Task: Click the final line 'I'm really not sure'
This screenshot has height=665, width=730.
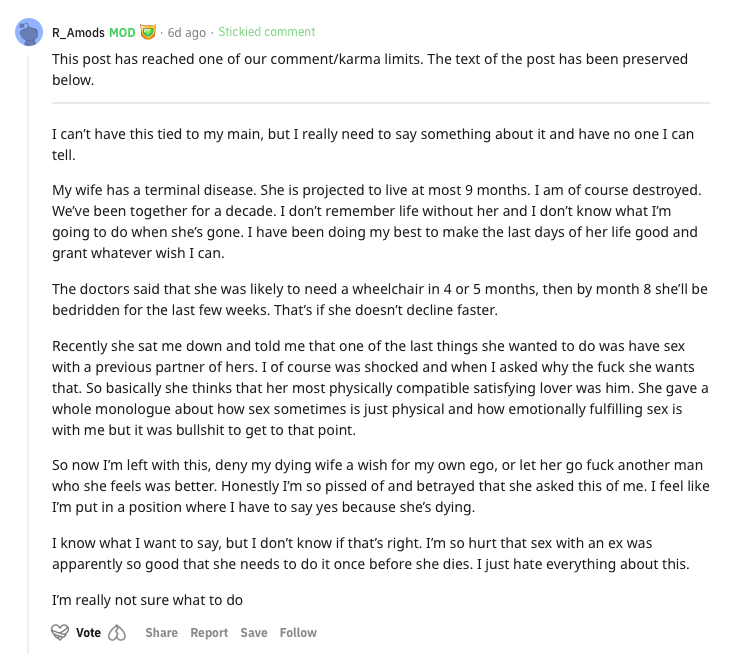Action: [x=147, y=600]
